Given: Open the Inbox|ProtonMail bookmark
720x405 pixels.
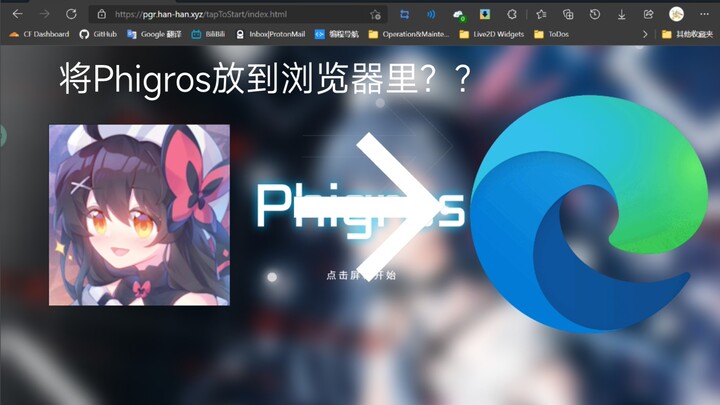Looking at the screenshot, I should point(270,34).
